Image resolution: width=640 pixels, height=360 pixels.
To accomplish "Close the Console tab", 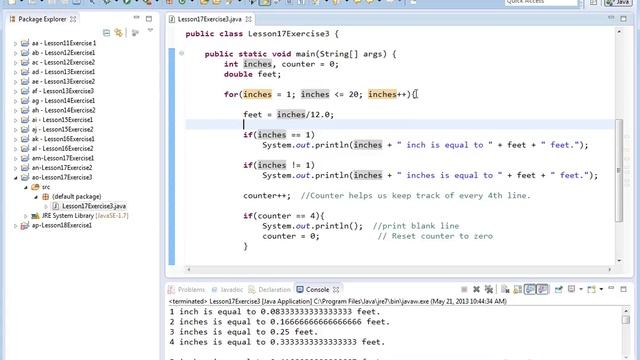I will [336, 289].
